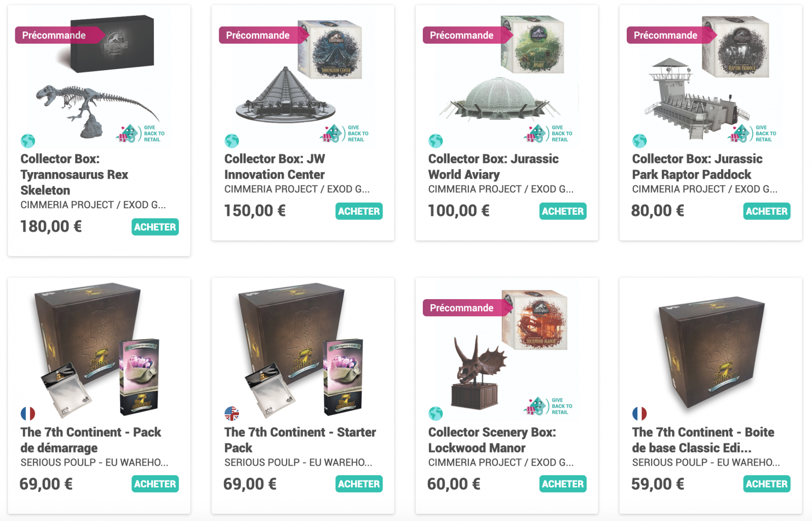812x521 pixels.
Task: Open Collector Scenery Box: Lockwood Manor title link
Action: [x=492, y=440]
